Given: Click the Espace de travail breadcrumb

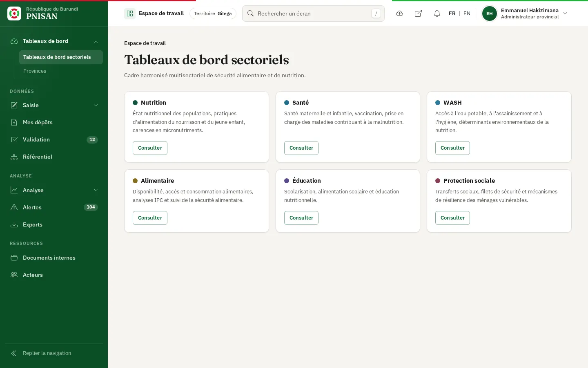Looking at the screenshot, I should [x=145, y=43].
